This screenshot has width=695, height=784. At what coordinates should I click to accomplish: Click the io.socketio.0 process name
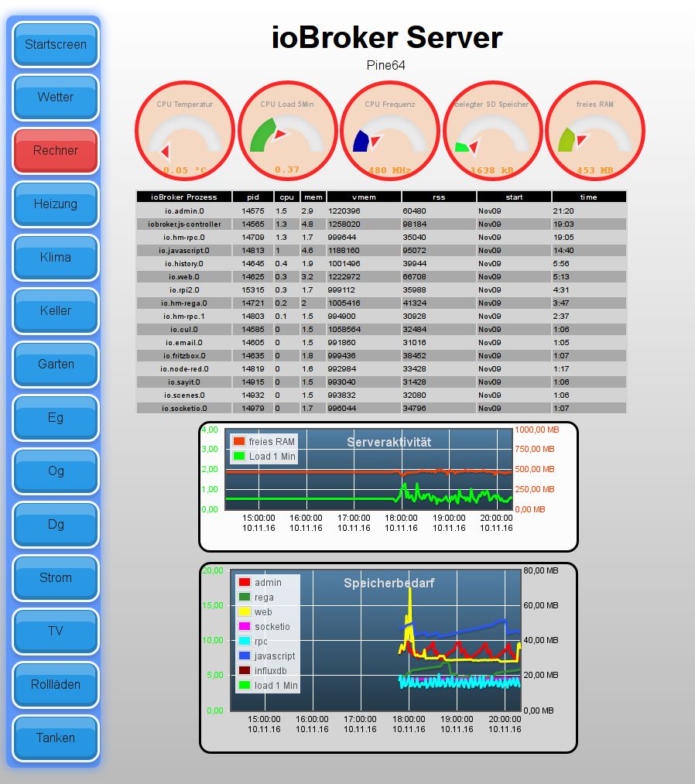tap(184, 409)
